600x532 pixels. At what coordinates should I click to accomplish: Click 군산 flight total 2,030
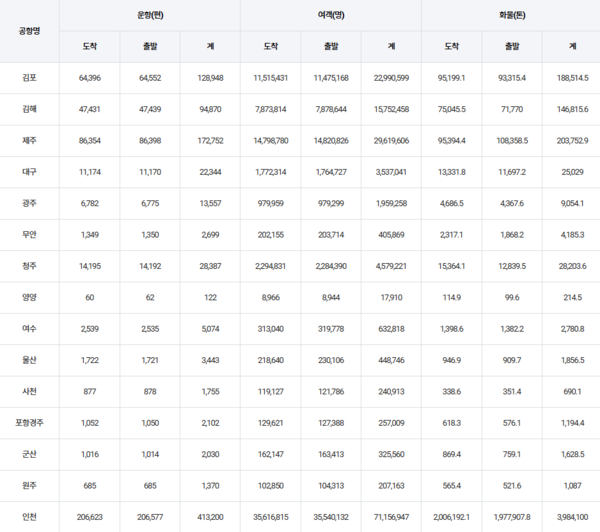pos(210,455)
